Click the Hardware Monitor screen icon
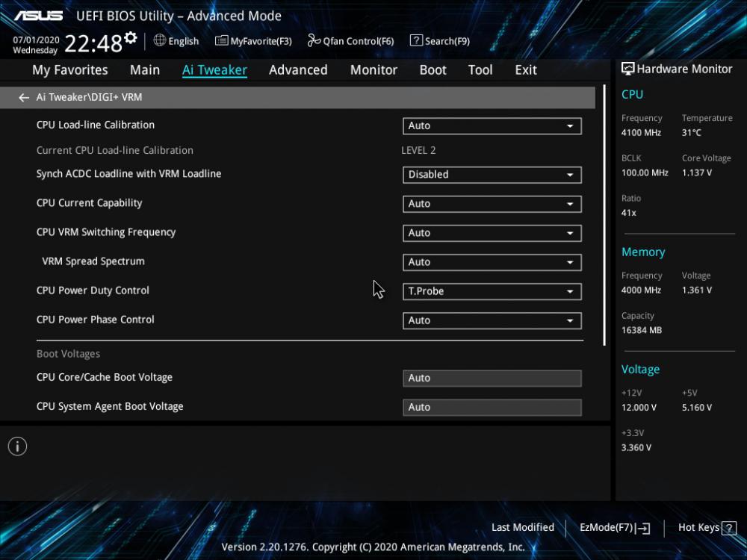Viewport: 747px width, 560px height. click(628, 69)
